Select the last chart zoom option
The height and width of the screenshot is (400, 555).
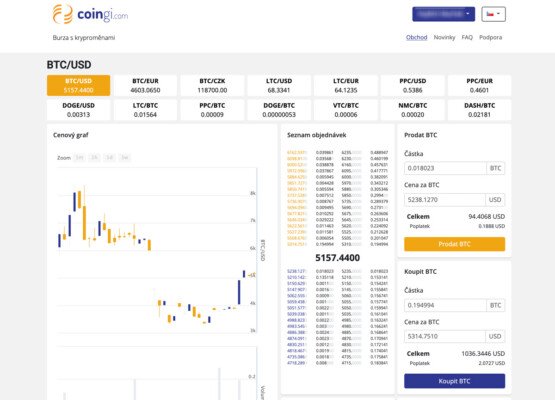(x=125, y=158)
